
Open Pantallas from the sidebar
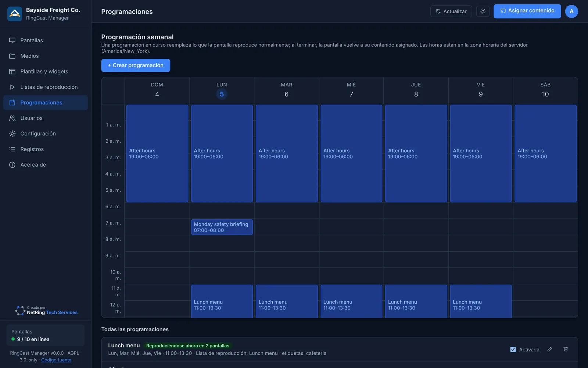46,40
